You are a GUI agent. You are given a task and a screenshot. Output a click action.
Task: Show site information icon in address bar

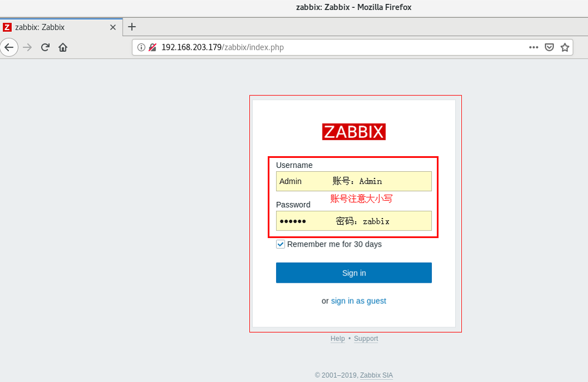pyautogui.click(x=141, y=47)
